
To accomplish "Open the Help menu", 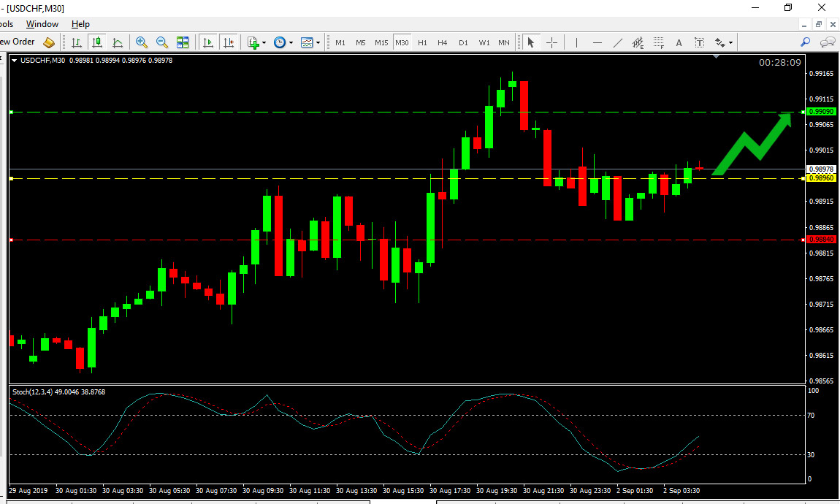I will click(80, 24).
